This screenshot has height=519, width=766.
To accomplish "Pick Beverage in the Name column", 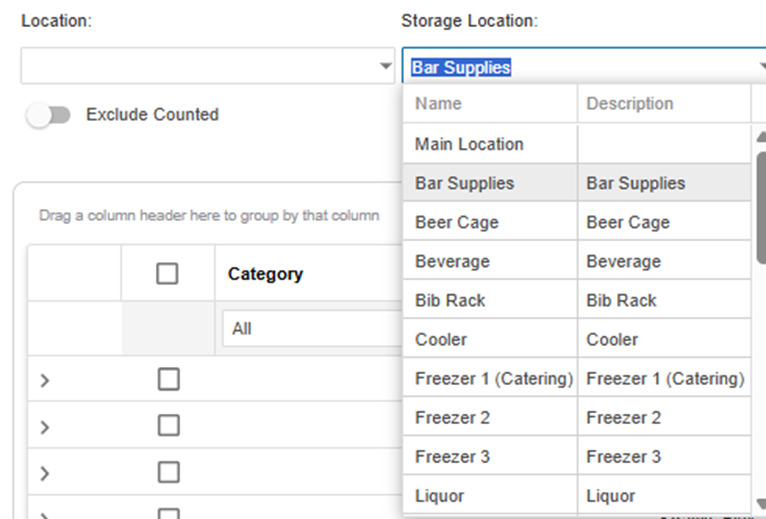I will click(x=452, y=261).
